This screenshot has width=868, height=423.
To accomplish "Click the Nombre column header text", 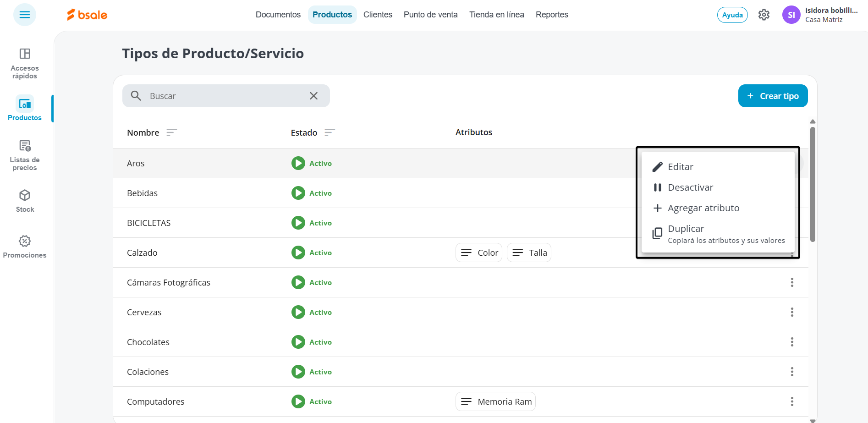I will coord(143,132).
